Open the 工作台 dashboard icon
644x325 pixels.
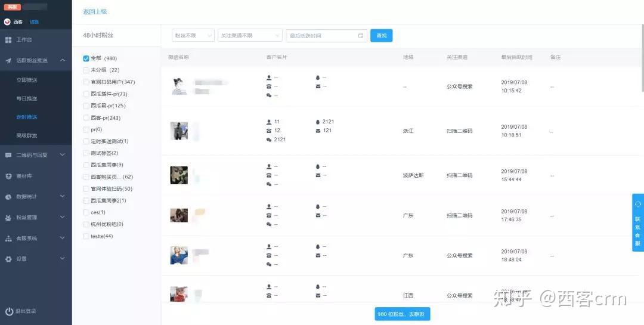pos(8,40)
